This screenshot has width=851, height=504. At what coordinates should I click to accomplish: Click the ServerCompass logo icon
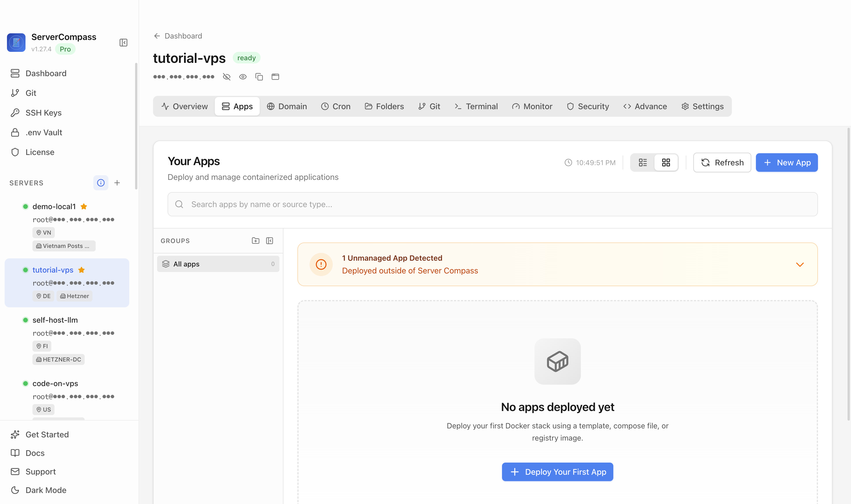pos(16,43)
